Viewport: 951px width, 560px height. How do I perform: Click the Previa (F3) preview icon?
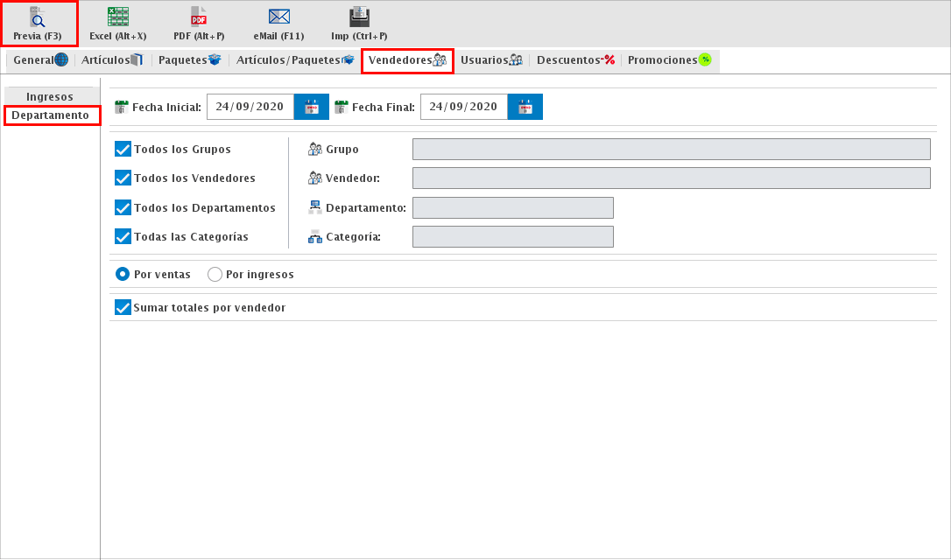[x=38, y=17]
